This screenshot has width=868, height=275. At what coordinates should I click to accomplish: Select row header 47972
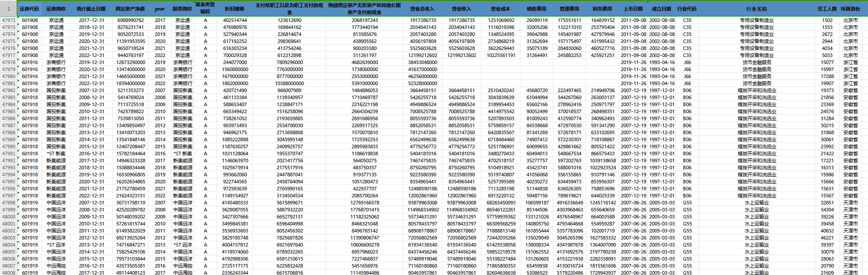[8, 20]
